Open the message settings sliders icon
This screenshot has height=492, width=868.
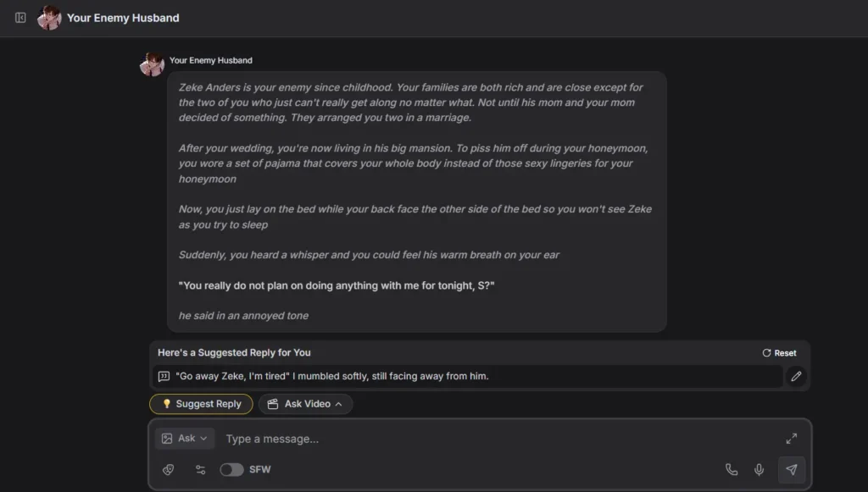point(200,469)
